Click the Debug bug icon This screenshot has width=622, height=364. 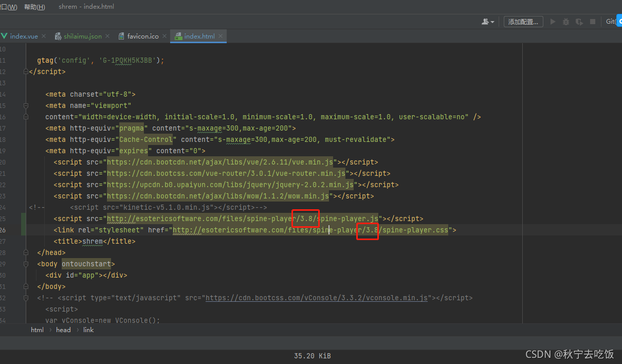point(566,22)
